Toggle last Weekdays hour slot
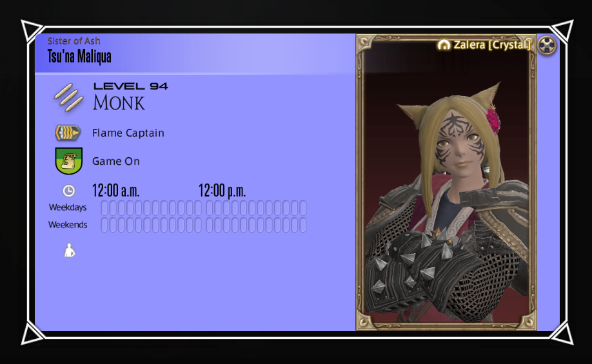 [x=303, y=208]
